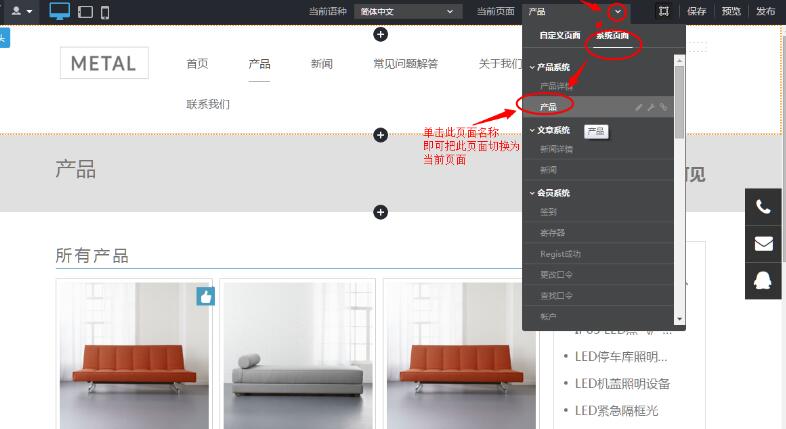Image resolution: width=786 pixels, height=429 pixels.
Task: Open the first orange sofa product image
Action: coord(134,355)
